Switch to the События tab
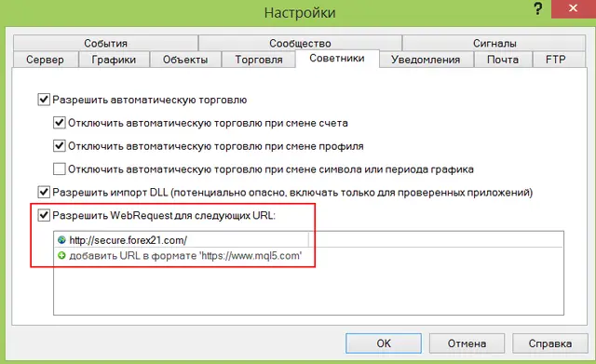This screenshot has width=596, height=364. (x=105, y=43)
